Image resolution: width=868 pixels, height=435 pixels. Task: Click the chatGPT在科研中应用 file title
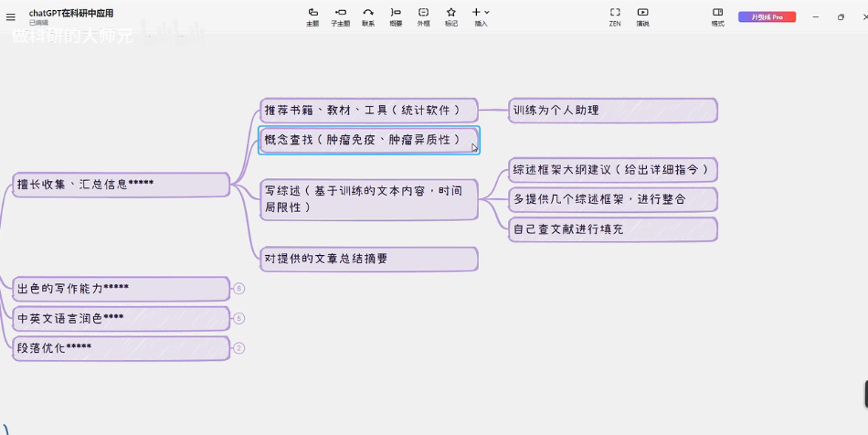tap(71, 14)
